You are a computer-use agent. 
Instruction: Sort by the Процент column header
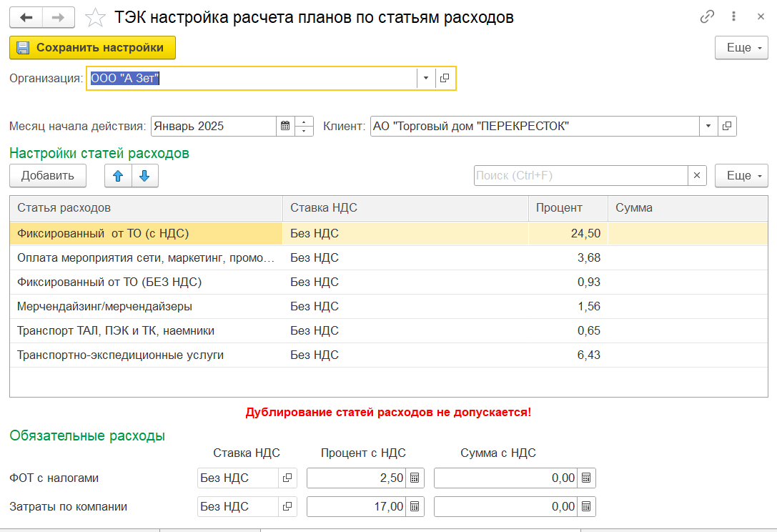567,208
